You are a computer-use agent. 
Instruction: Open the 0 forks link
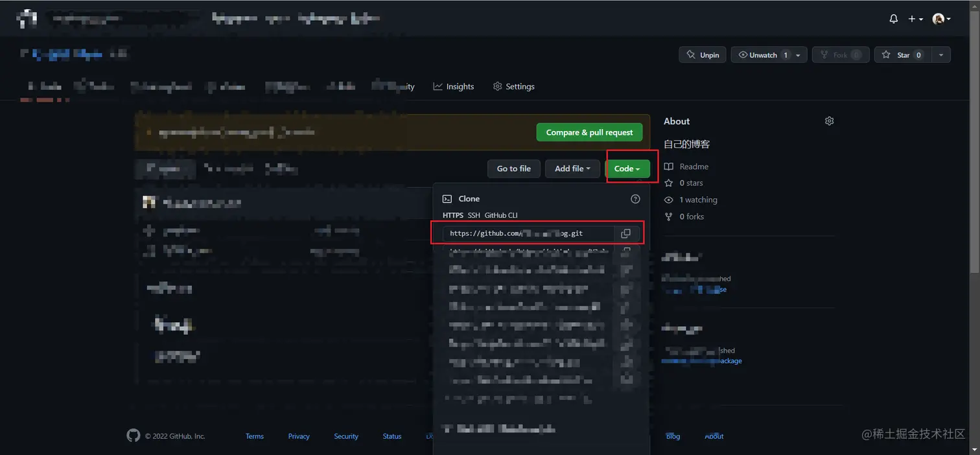pos(684,216)
